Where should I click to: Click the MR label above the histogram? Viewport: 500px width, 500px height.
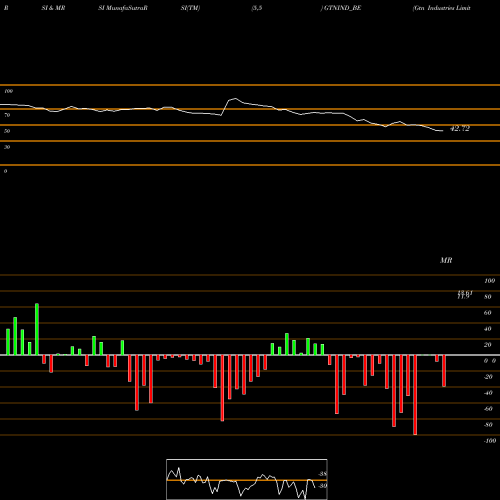coord(446,260)
